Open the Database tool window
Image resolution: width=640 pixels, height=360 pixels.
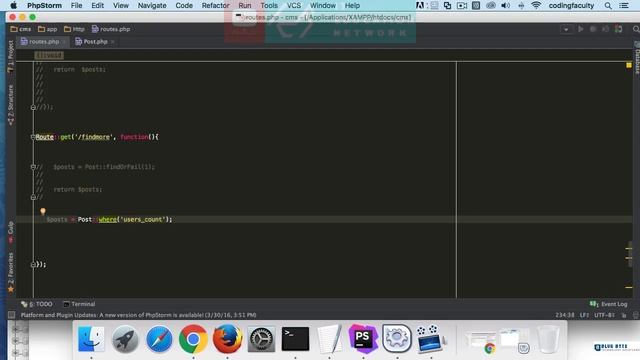[x=636, y=58]
